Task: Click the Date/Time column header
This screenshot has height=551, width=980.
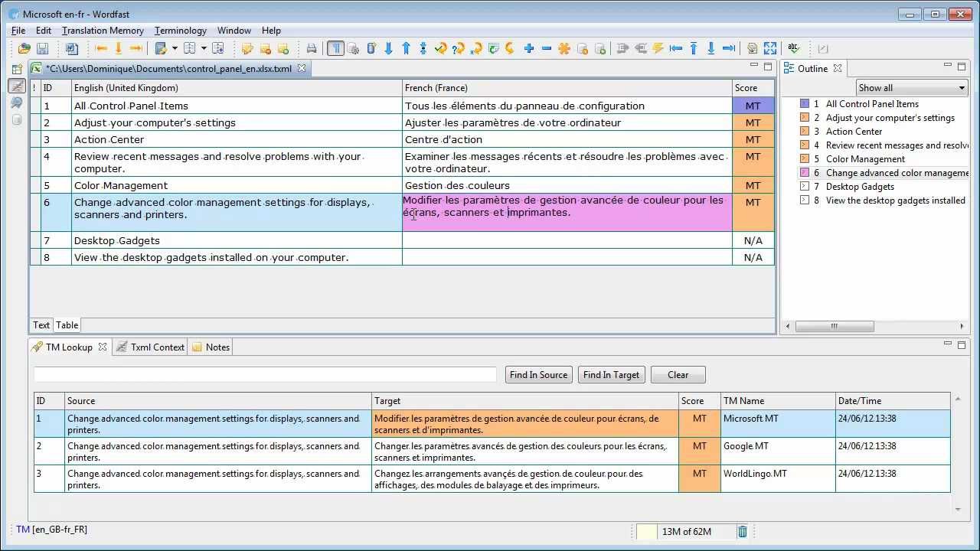Action: pos(893,401)
